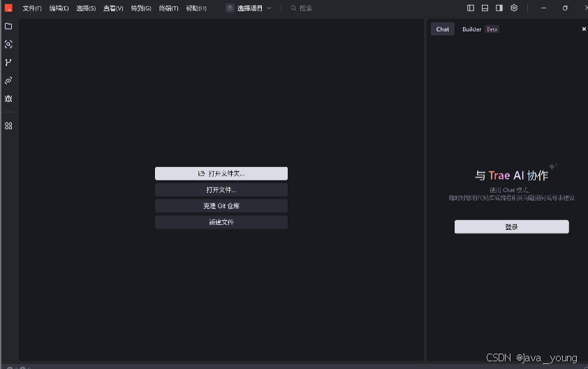Switch to the Builder Beta tab
Screen dimensions: 588x369
coord(480,29)
